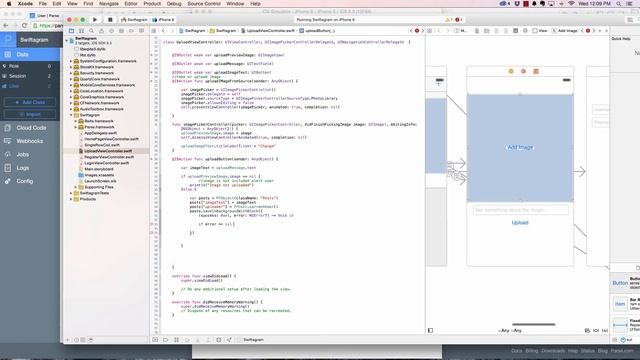Viewport: 640px width, 360px height.
Task: Toggle breakpoints activation in the debug bar
Action: pyautogui.click(x=166, y=340)
